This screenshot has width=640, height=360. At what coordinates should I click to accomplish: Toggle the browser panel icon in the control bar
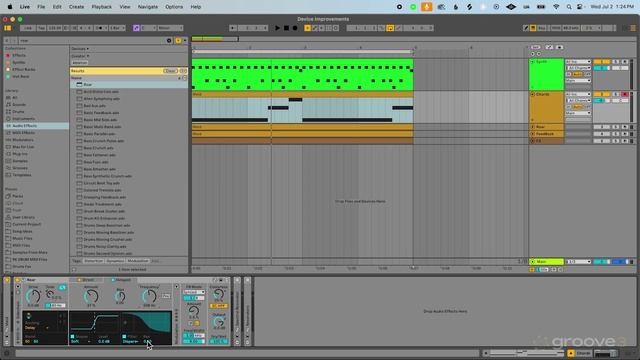(x=8, y=28)
